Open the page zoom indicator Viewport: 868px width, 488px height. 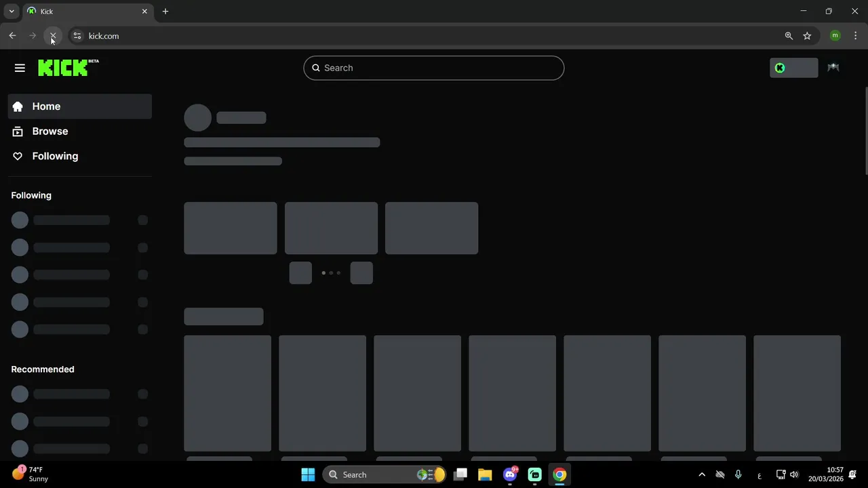[x=789, y=36]
